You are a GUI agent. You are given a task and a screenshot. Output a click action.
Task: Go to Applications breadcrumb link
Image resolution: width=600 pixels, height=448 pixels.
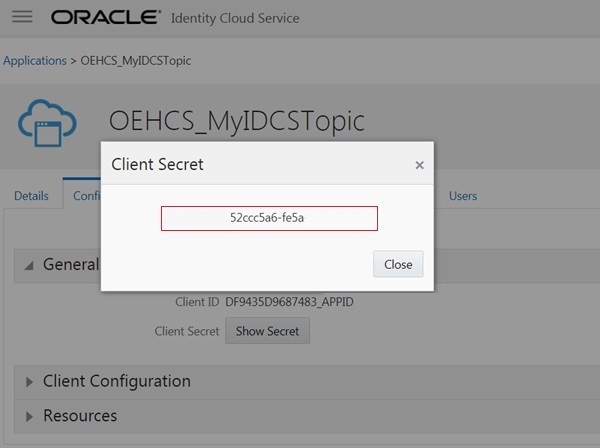coord(35,60)
